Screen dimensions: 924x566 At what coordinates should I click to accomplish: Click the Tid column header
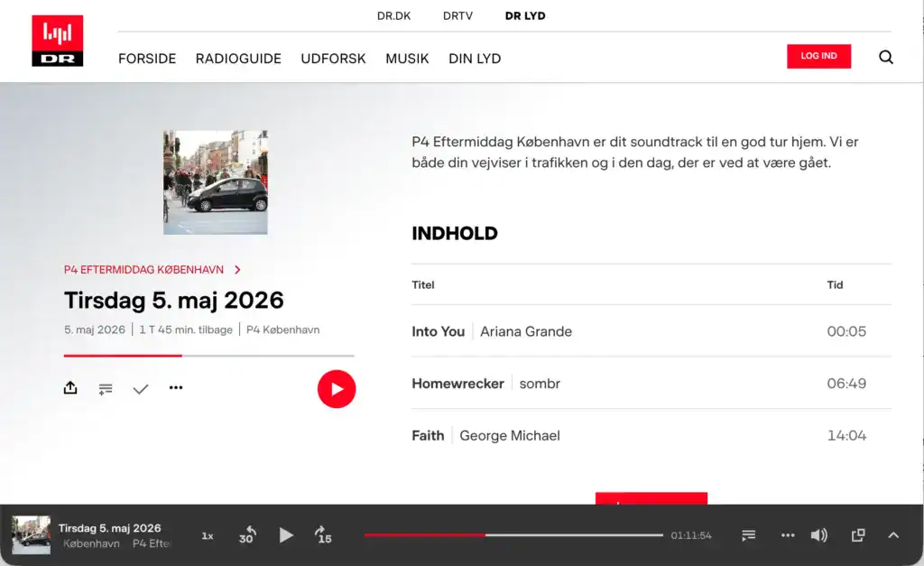[x=835, y=284]
